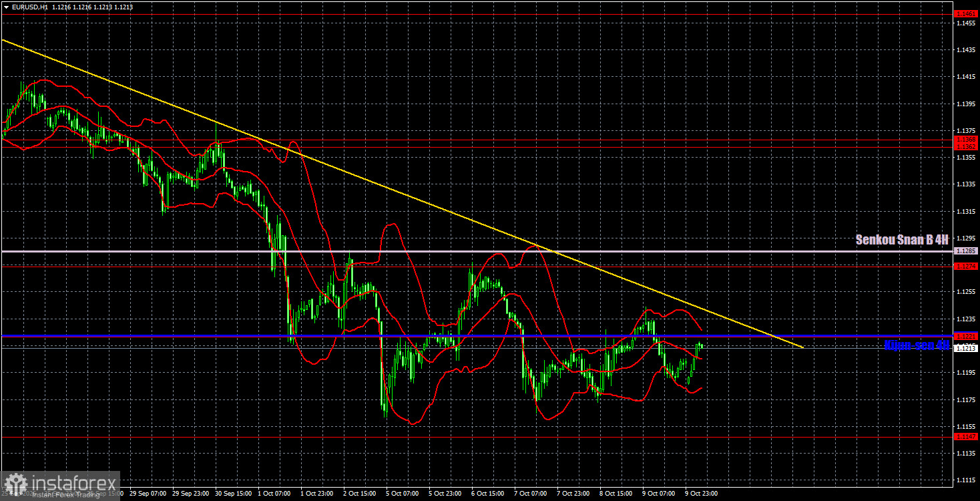
Task: Click the '1 Oct 23:00' time label
Action: pos(316,494)
